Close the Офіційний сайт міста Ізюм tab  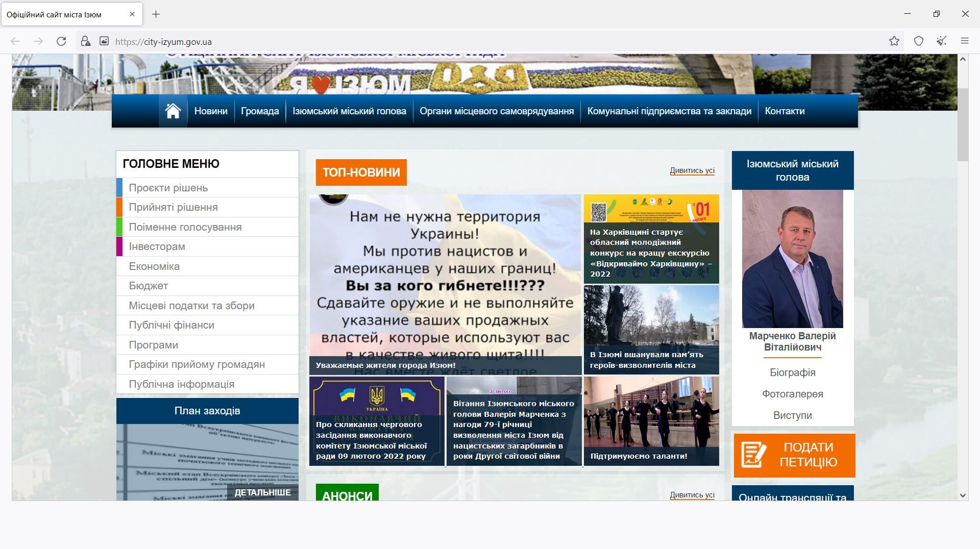pyautogui.click(x=132, y=14)
